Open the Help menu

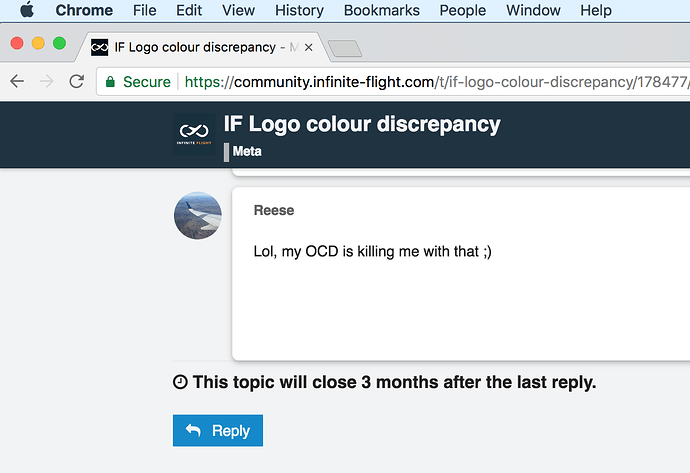tap(595, 11)
